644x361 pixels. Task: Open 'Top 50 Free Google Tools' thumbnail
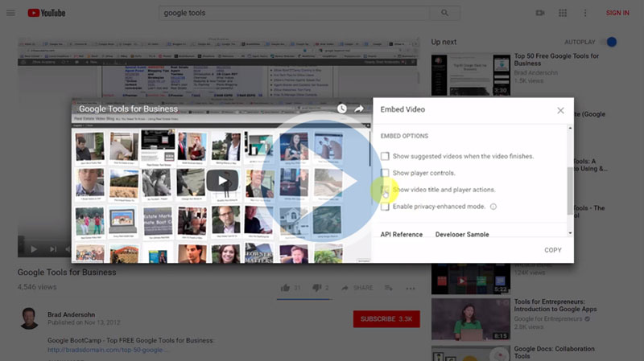click(469, 75)
